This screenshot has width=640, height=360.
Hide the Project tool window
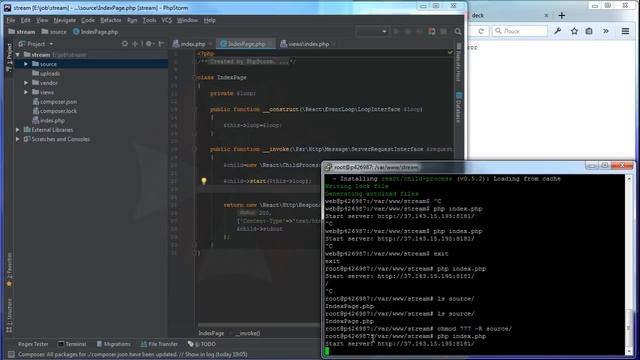162,44
